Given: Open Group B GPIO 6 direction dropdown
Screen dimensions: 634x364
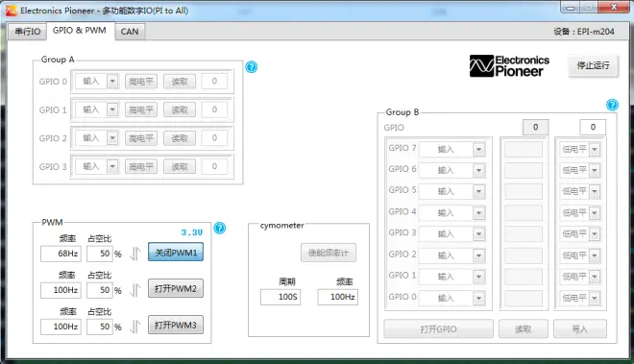Looking at the screenshot, I should point(478,170).
